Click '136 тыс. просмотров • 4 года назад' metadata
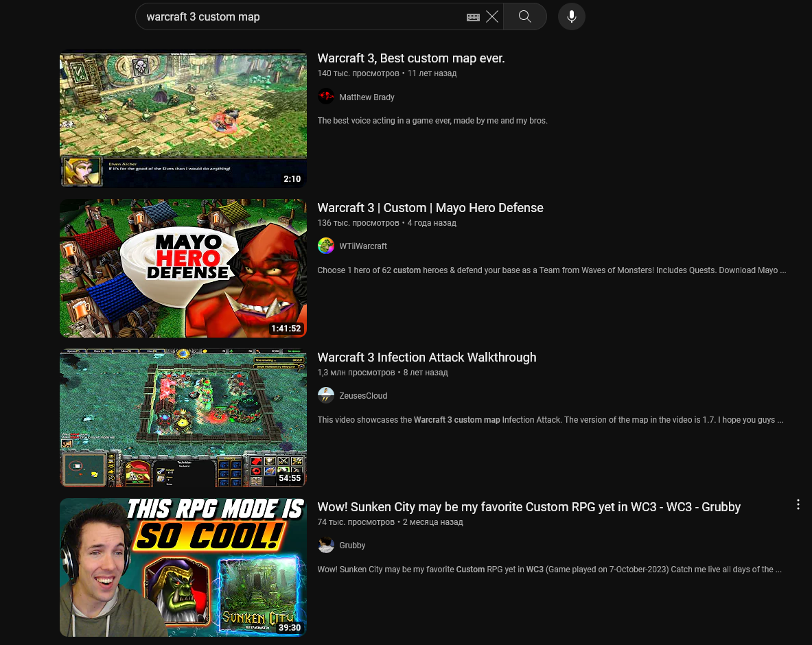Image resolution: width=812 pixels, height=645 pixels. coord(387,223)
